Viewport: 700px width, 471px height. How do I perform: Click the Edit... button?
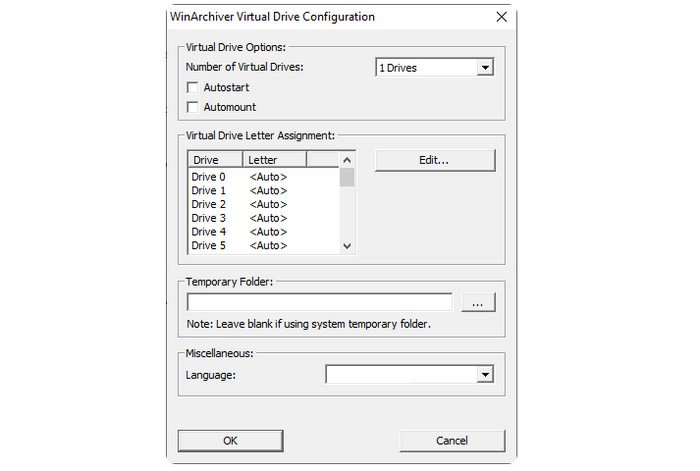pyautogui.click(x=434, y=160)
